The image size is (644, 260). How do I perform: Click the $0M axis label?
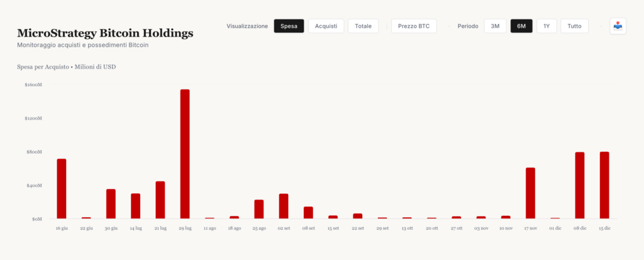[36, 219]
